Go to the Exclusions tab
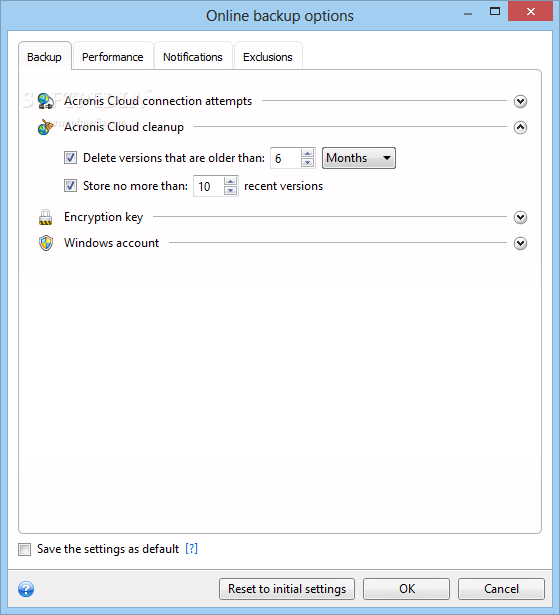The width and height of the screenshot is (560, 615). point(268,56)
